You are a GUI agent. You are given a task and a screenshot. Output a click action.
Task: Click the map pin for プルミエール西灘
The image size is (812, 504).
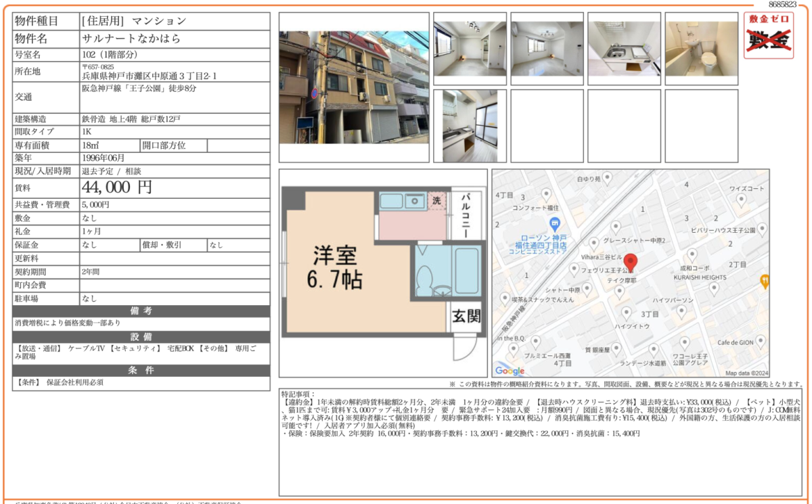pos(536,343)
